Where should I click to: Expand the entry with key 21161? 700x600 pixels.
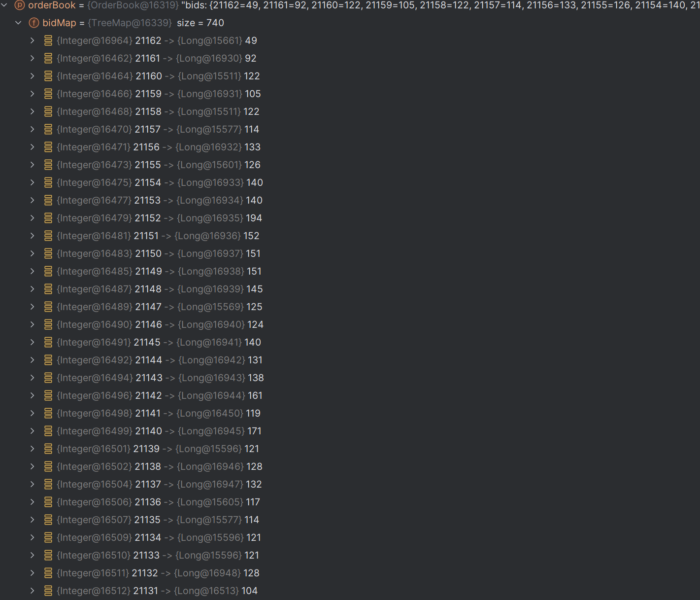[33, 58]
